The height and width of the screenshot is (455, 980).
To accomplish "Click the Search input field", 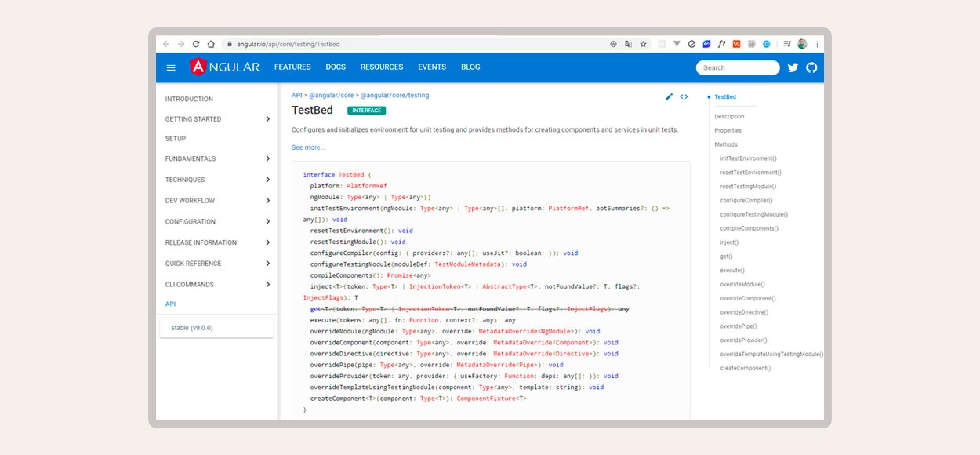I will click(x=738, y=67).
